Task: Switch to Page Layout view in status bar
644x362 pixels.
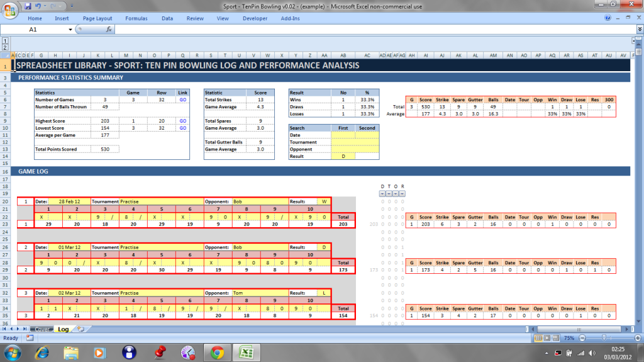Action: (548, 338)
